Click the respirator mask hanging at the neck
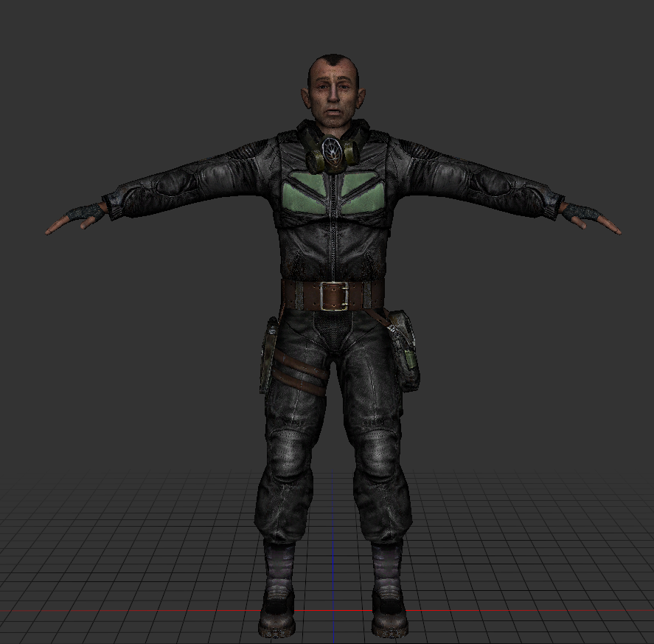The height and width of the screenshot is (644, 654). coord(333,155)
